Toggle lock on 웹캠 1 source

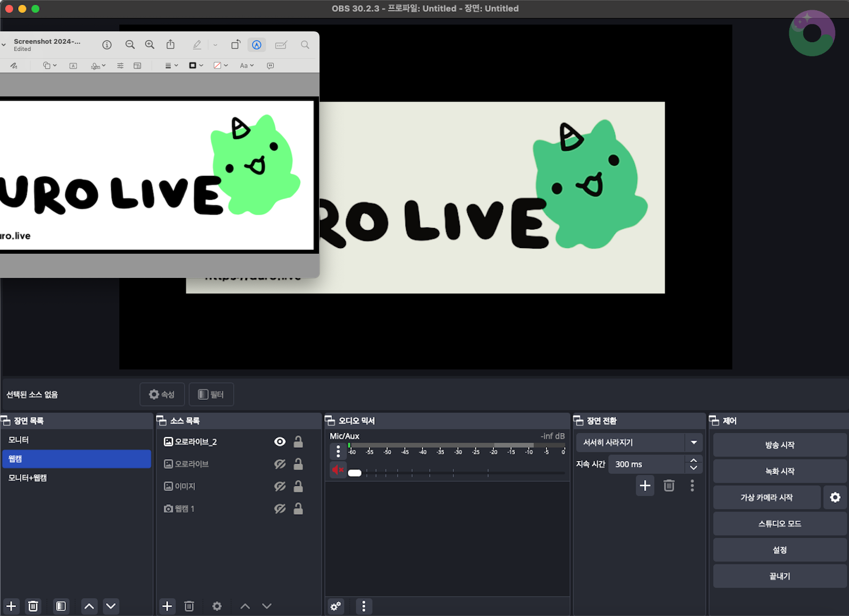tap(298, 508)
